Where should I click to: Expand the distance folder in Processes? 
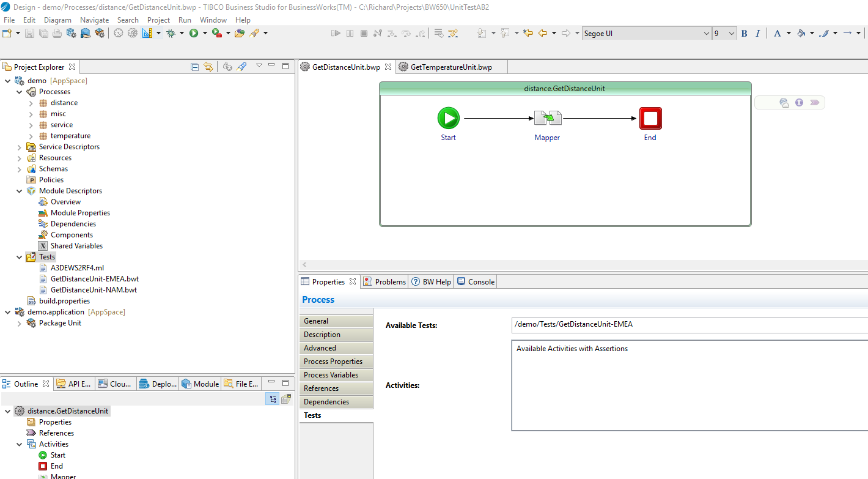pyautogui.click(x=31, y=103)
